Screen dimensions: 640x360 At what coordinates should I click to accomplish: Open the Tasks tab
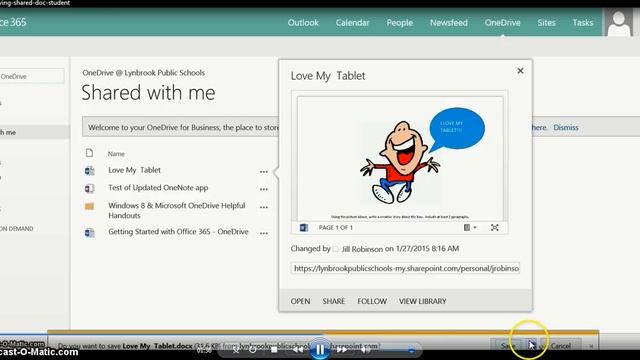(x=582, y=23)
